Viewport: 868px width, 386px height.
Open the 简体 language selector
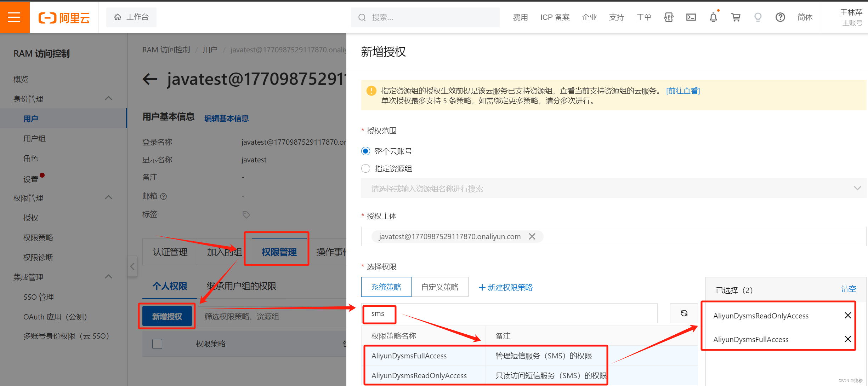click(805, 17)
